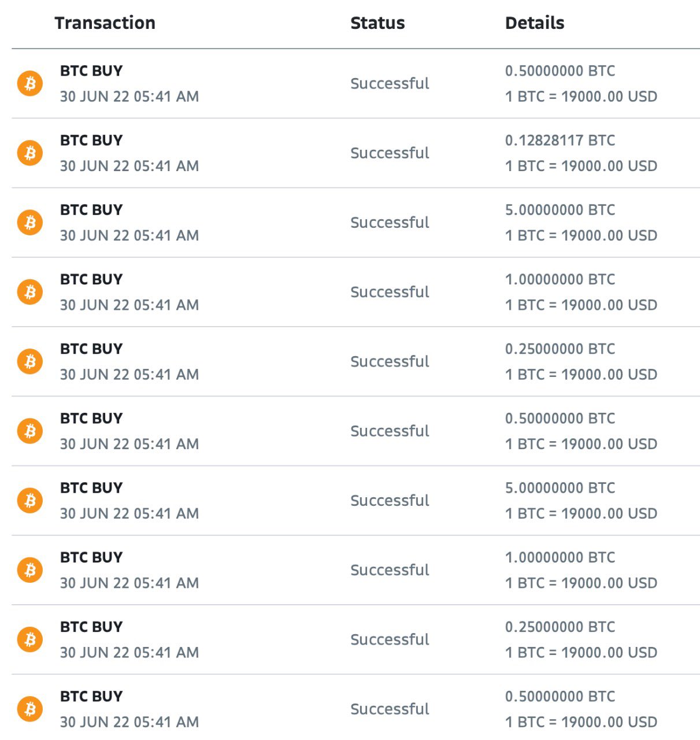The width and height of the screenshot is (700, 740).
Task: Select the Bitcoin icon in the sixth row
Action: pyautogui.click(x=30, y=431)
